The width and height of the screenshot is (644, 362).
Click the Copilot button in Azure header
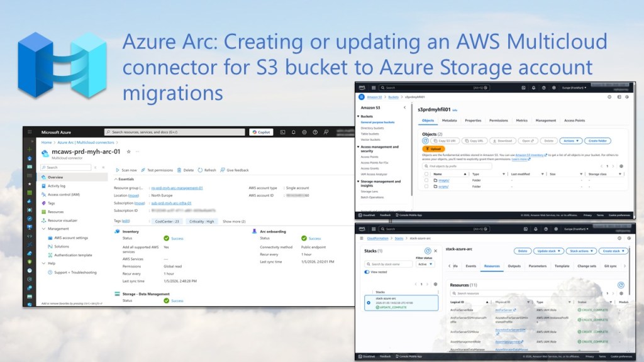click(261, 132)
